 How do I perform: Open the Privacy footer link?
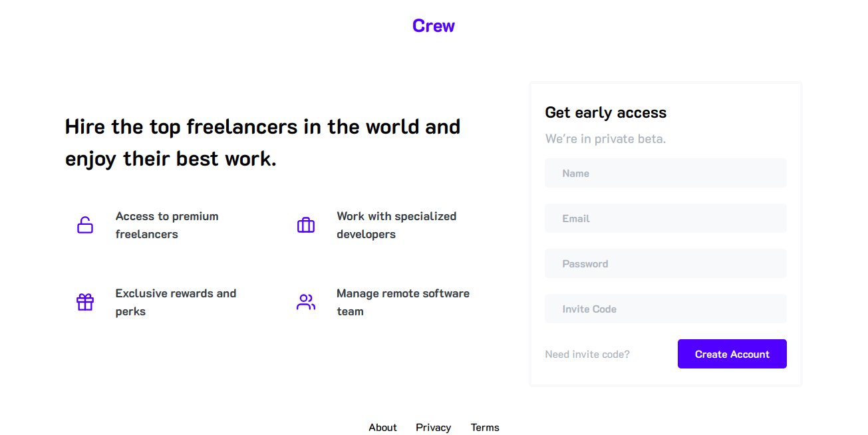(434, 428)
